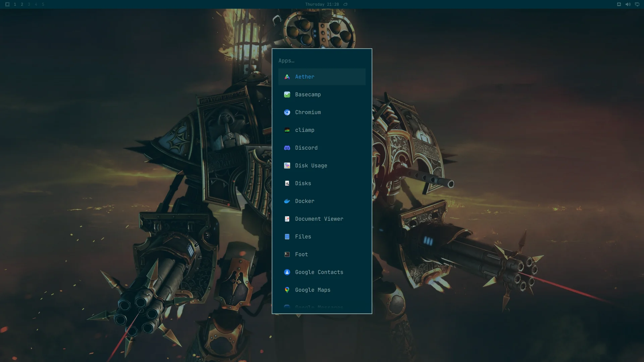Click the menu icon at top-left bar
644x362 pixels.
7,4
